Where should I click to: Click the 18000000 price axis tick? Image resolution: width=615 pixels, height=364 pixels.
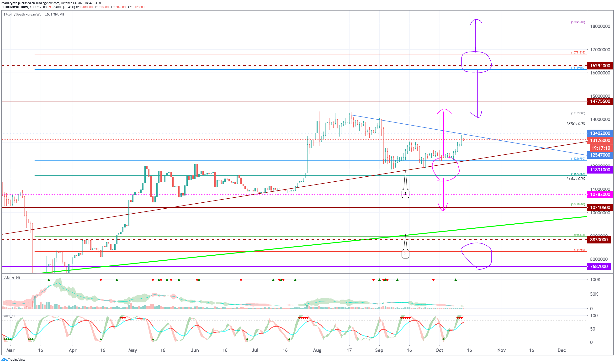(x=600, y=26)
